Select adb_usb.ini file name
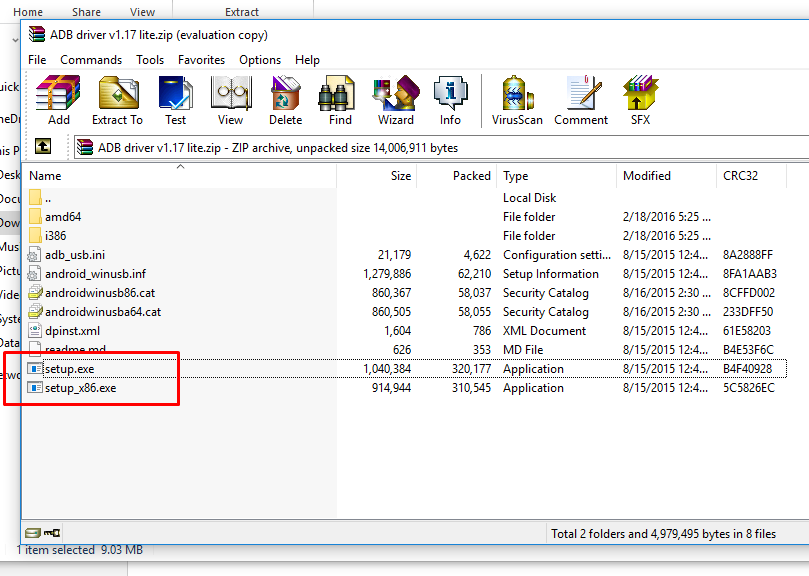Screen dimensions: 809x576 [x=75, y=255]
